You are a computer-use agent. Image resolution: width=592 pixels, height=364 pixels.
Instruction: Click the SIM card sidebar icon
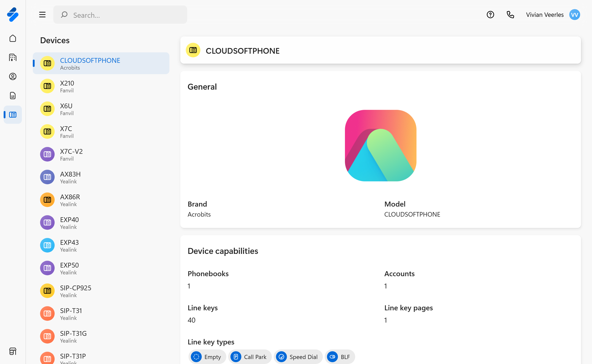(x=13, y=96)
